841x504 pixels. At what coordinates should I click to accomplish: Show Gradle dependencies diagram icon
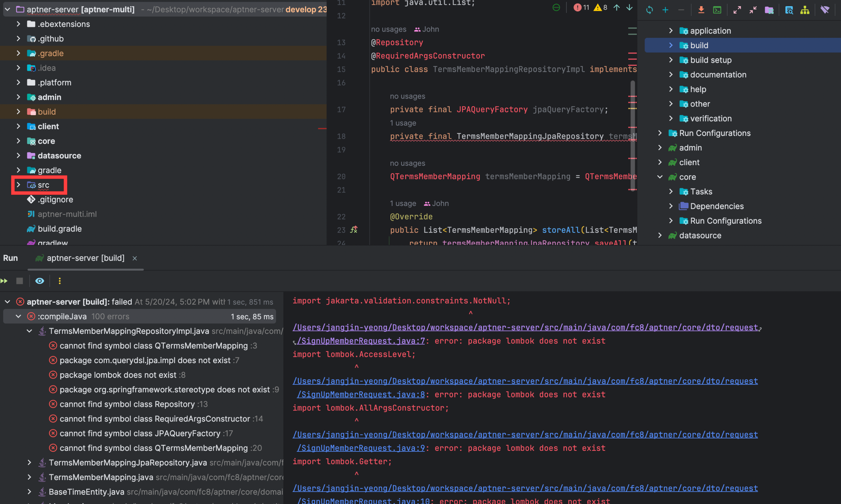(805, 10)
